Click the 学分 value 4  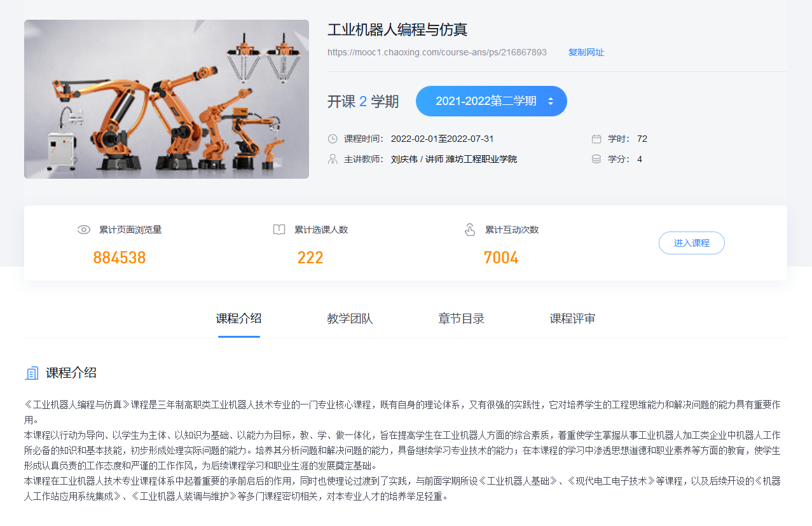[640, 159]
